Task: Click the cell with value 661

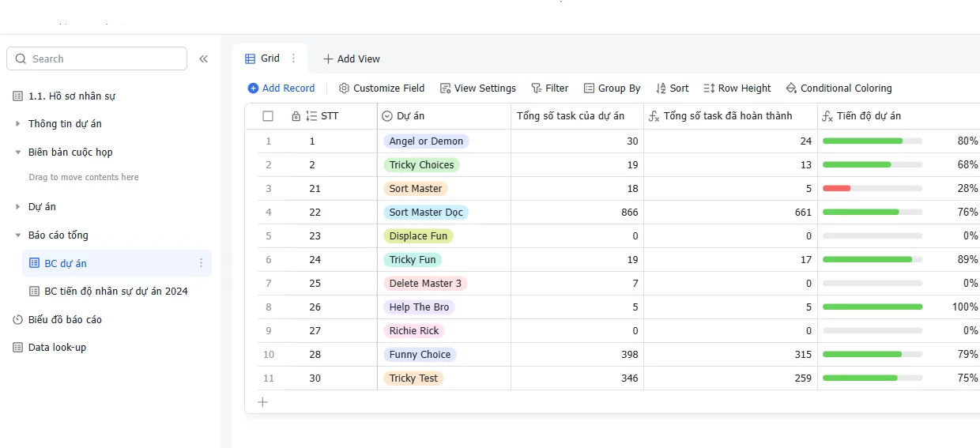Action: click(x=730, y=213)
